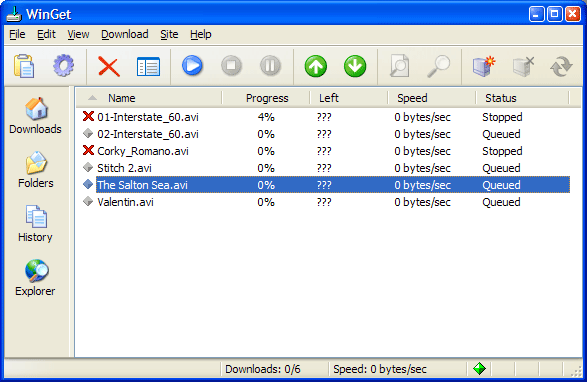Click the WinGet title bar app icon

coord(14,14)
